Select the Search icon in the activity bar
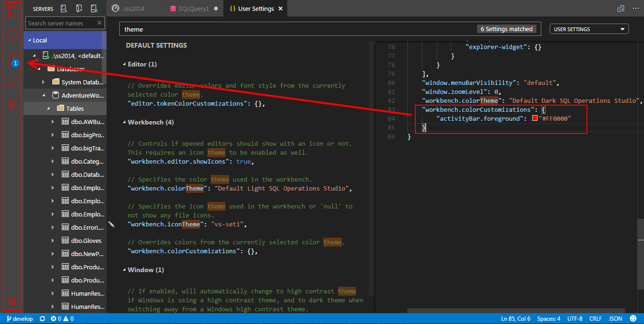This screenshot has height=324, width=644. 12,81
